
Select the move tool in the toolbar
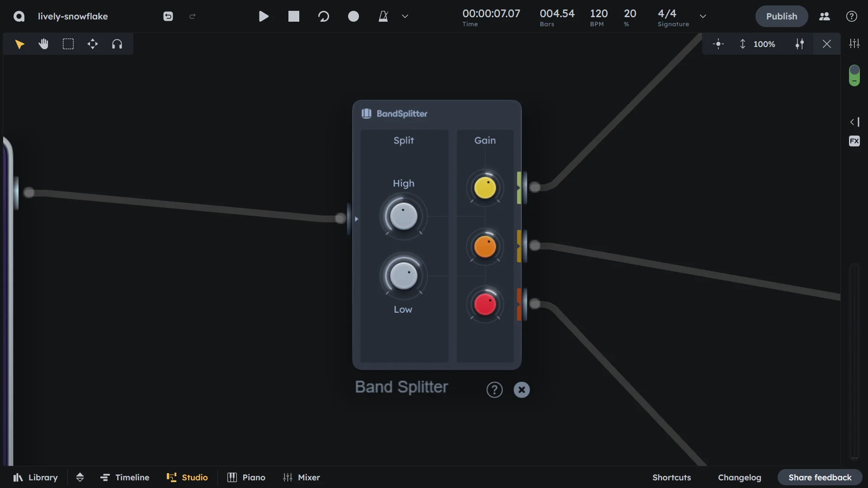[x=92, y=44]
